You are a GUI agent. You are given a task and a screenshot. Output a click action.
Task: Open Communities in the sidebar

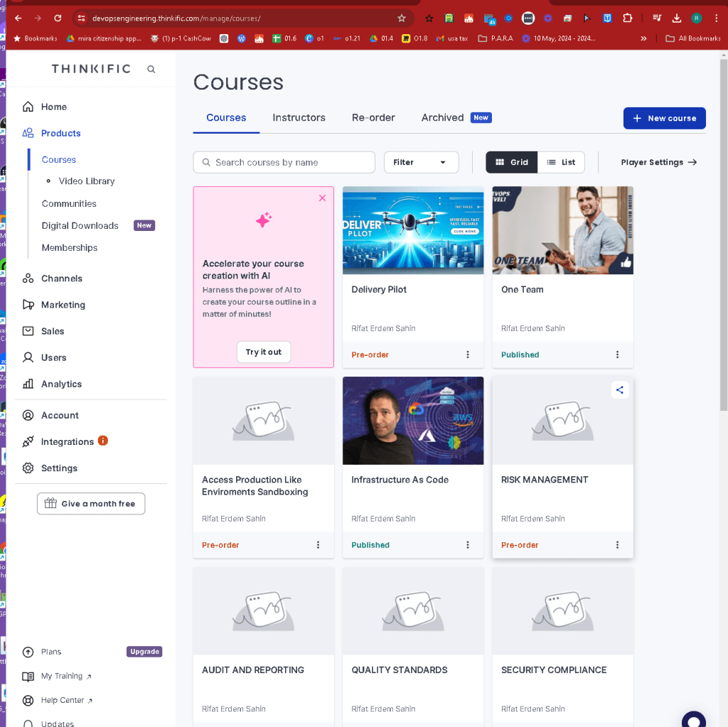tap(69, 204)
